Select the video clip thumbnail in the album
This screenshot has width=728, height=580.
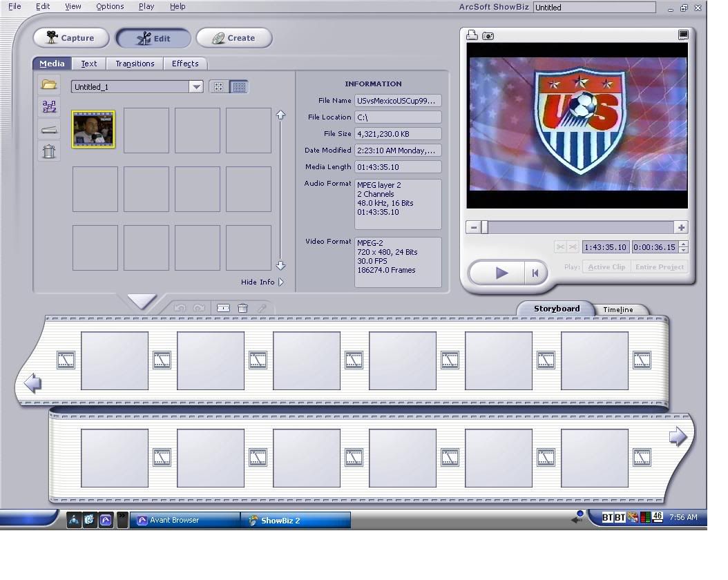(93, 129)
